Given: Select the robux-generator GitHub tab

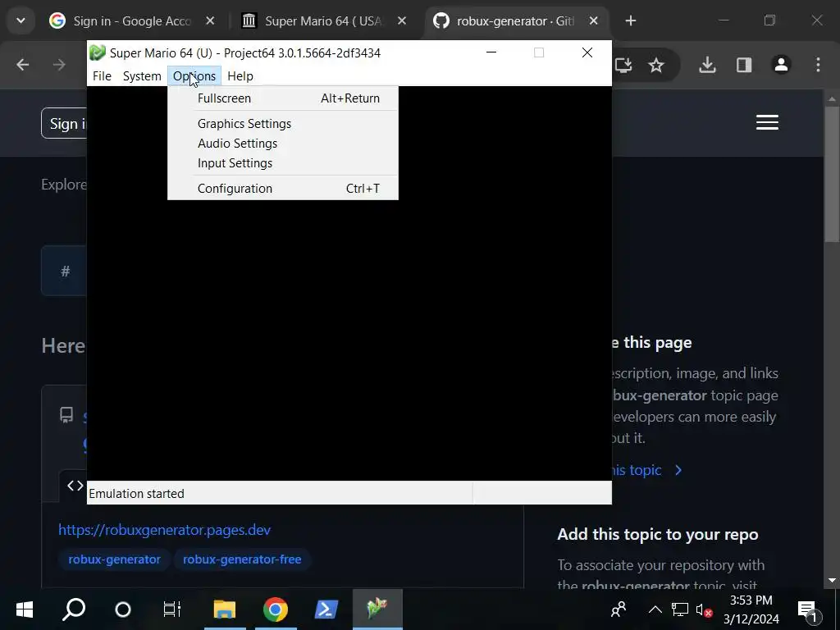Looking at the screenshot, I should [515, 21].
